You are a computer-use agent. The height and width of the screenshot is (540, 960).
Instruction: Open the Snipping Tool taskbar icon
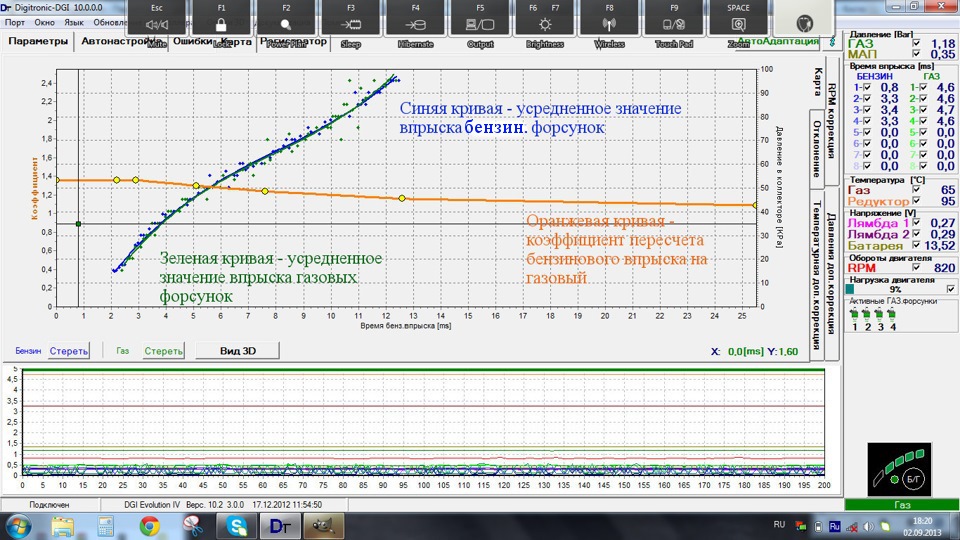pos(192,526)
